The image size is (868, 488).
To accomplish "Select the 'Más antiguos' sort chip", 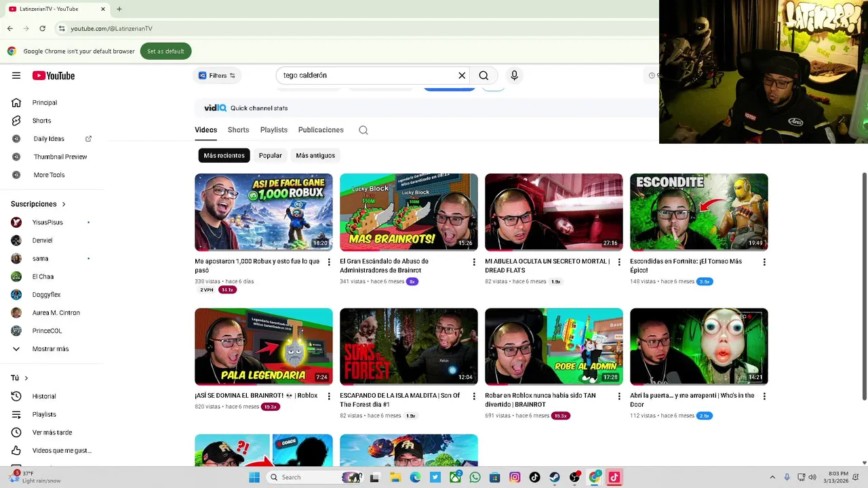I will pyautogui.click(x=315, y=155).
